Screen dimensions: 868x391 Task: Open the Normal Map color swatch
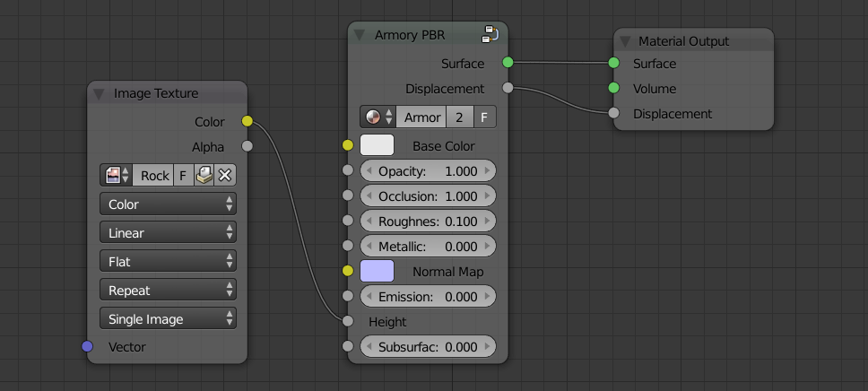coord(377,271)
